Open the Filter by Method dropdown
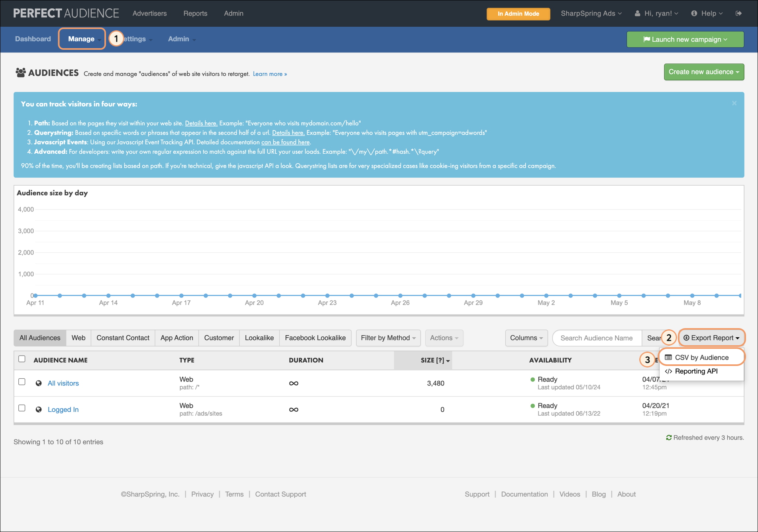758x532 pixels. [x=388, y=338]
